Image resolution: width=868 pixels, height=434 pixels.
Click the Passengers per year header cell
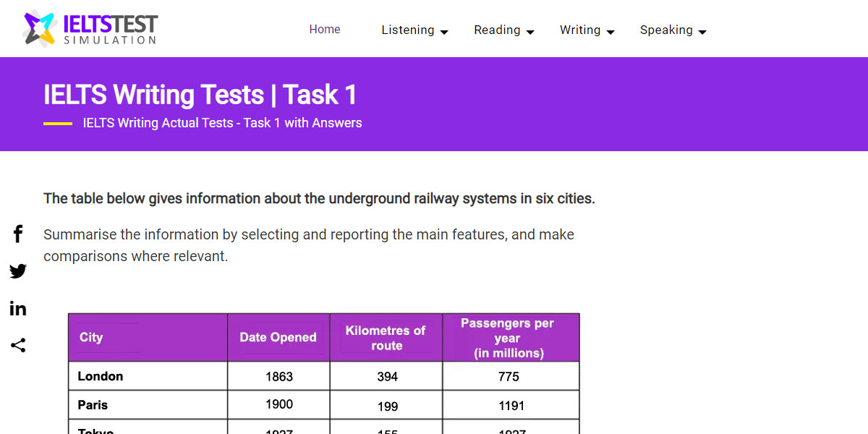pos(511,337)
